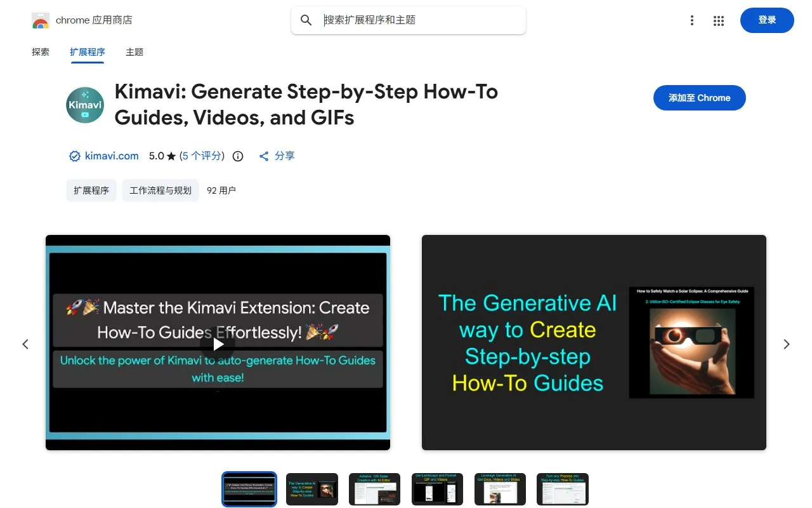Switch to the 探索 tab
The height and width of the screenshot is (508, 812).
click(40, 52)
